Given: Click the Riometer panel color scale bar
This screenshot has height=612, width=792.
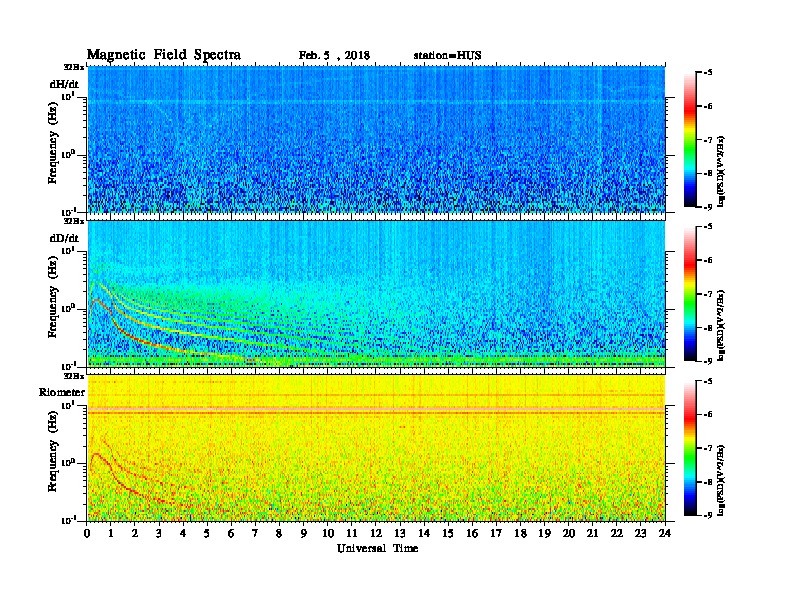Looking at the screenshot, I should [690, 448].
